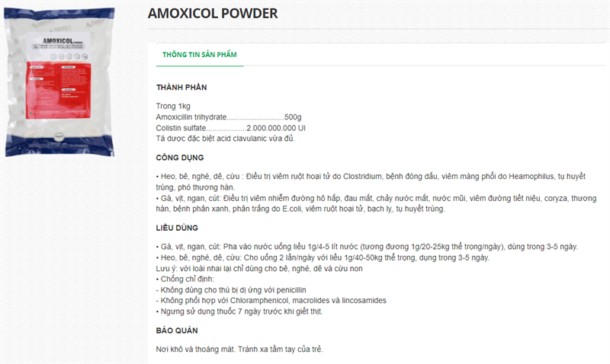Viewport: 610px width, 364px height.
Task: Click the BẢO QUẢN section heading
Action: click(x=177, y=330)
